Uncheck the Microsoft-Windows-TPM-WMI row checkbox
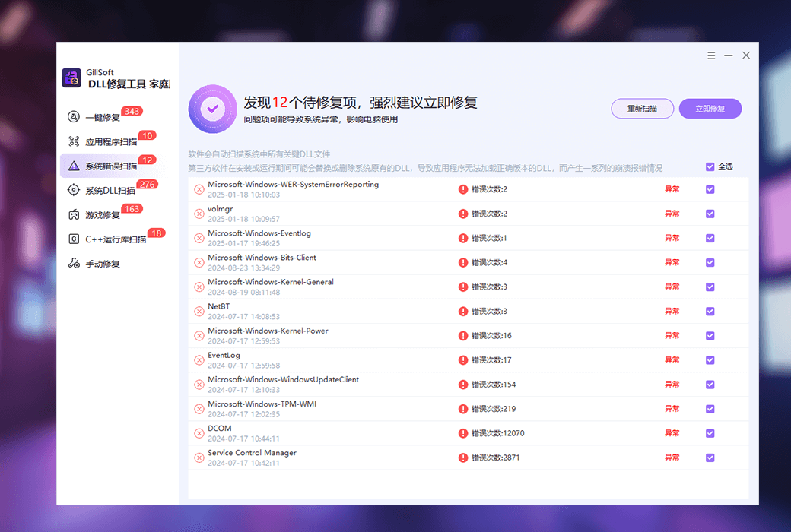Screen dimensions: 791x532 (x=710, y=409)
